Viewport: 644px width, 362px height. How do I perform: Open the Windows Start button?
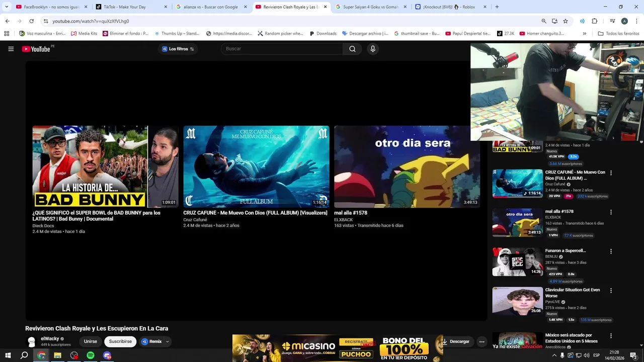(8, 355)
